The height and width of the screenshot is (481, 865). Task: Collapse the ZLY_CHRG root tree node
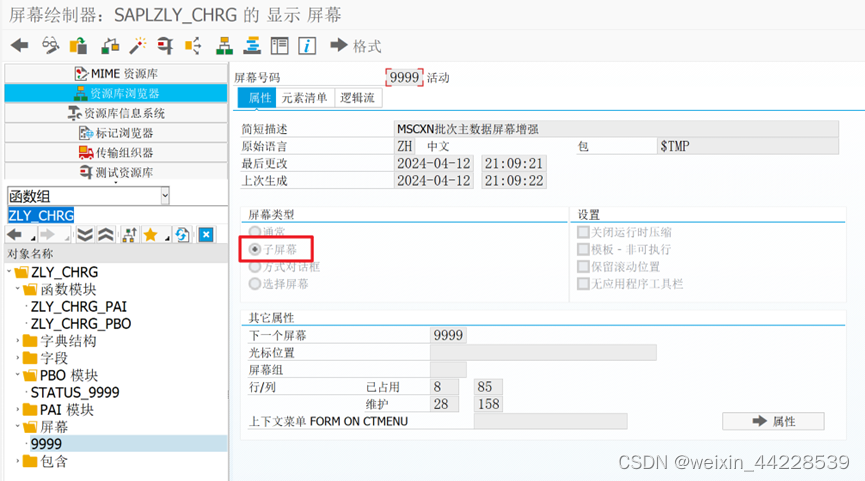click(9, 271)
